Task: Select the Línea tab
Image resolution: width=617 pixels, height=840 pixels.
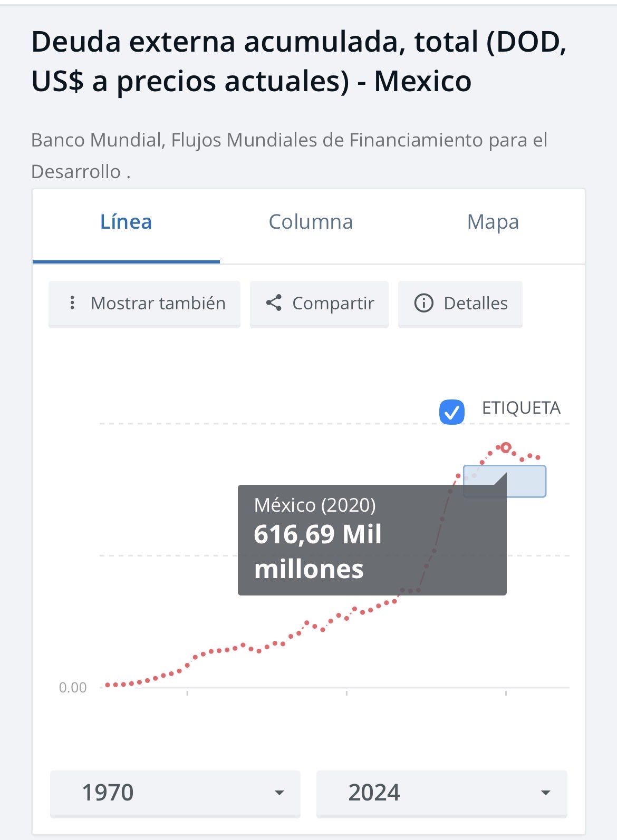Action: point(126,222)
